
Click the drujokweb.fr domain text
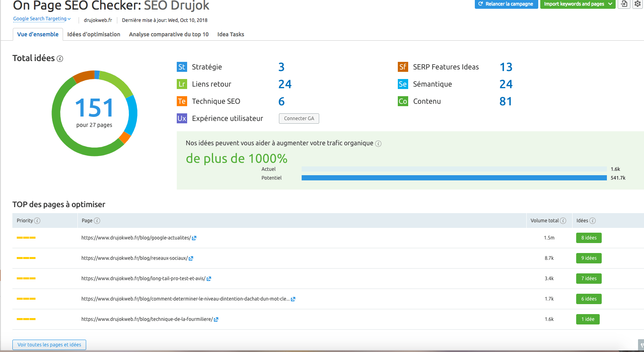[x=98, y=20]
